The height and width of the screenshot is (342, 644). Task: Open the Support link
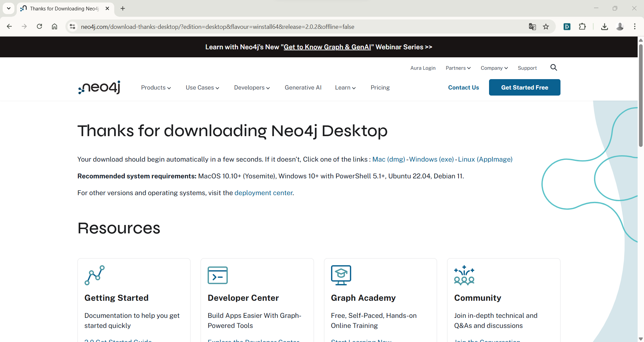527,68
